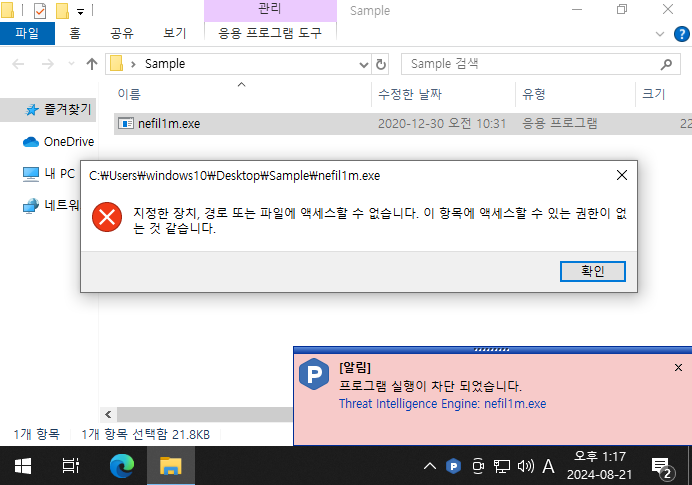Click the horizontal scrollbar under the file list
The width and height of the screenshot is (692, 485).
[x=200, y=412]
